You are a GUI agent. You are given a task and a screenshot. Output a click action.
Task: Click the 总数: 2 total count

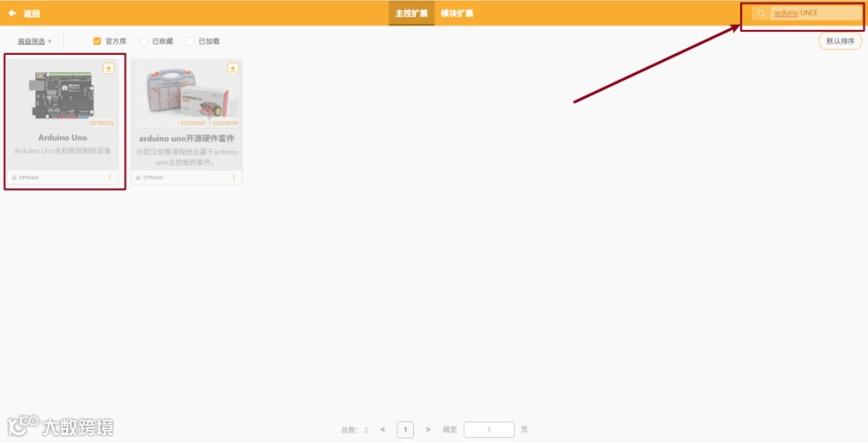click(x=355, y=430)
